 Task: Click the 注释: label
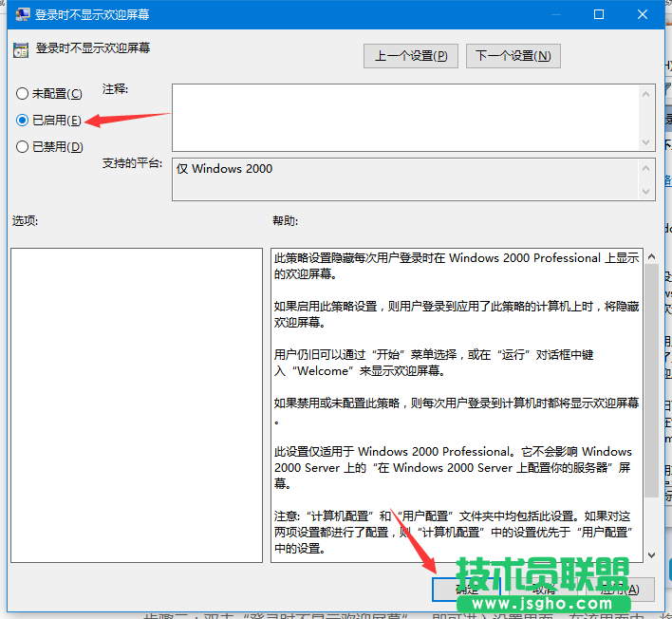coord(115,89)
